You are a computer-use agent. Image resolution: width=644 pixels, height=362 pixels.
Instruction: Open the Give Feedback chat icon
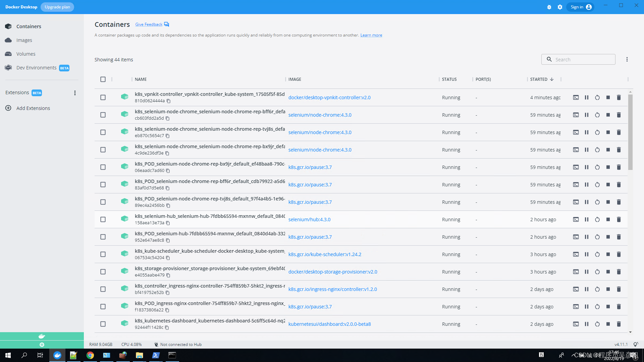167,24
